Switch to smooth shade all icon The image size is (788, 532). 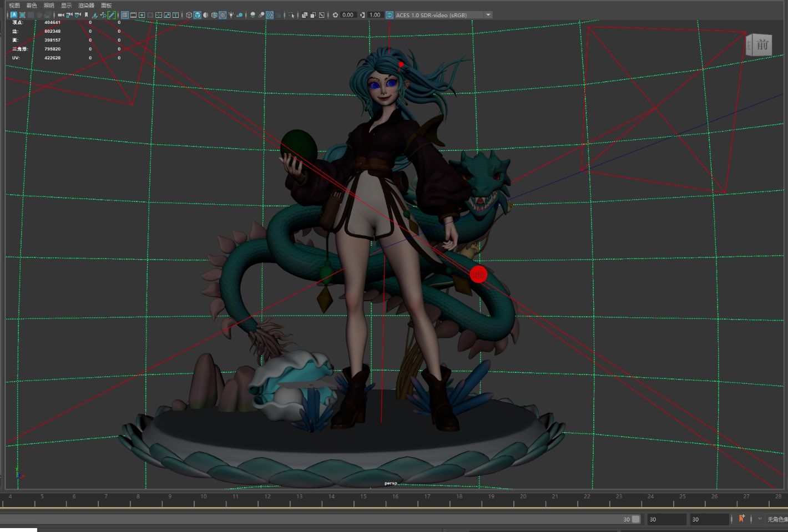coord(197,15)
